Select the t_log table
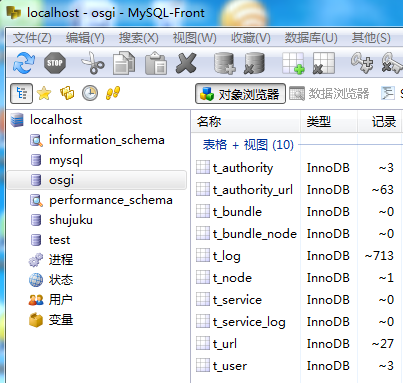This screenshot has width=403, height=383. tap(227, 256)
